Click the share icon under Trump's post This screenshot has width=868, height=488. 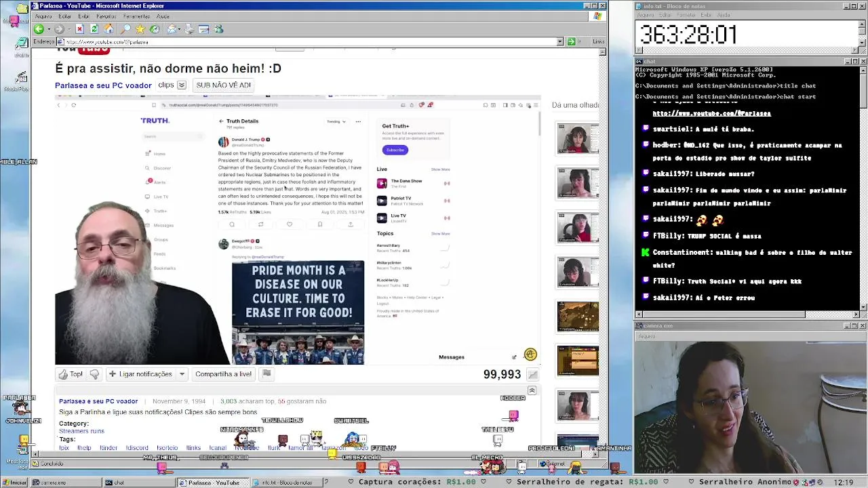pyautogui.click(x=351, y=224)
